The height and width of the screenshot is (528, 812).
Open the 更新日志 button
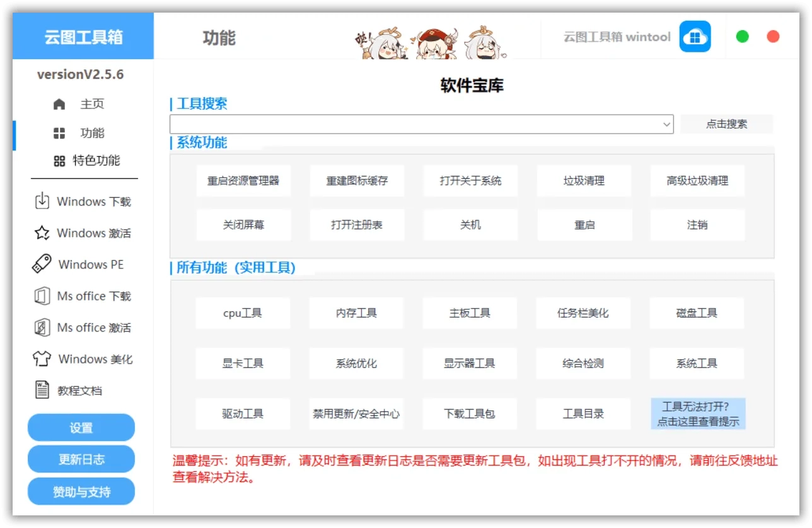(81, 459)
